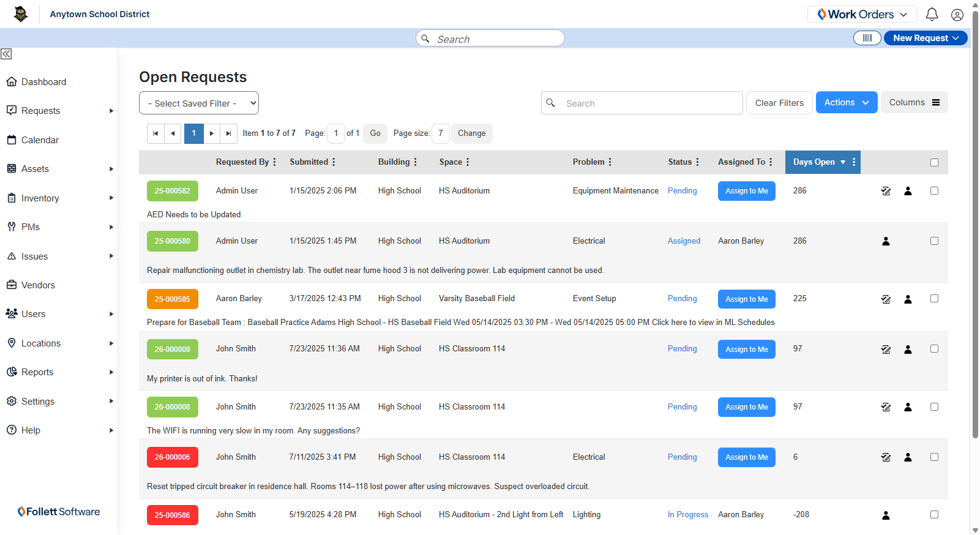Collapse the sidebar with double-chevron icon
The height and width of the screenshot is (535, 980).
[x=6, y=54]
